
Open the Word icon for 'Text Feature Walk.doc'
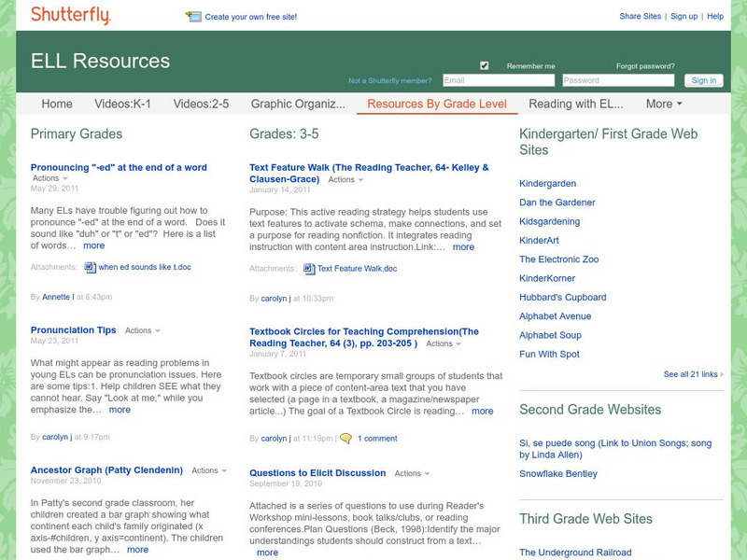[308, 270]
